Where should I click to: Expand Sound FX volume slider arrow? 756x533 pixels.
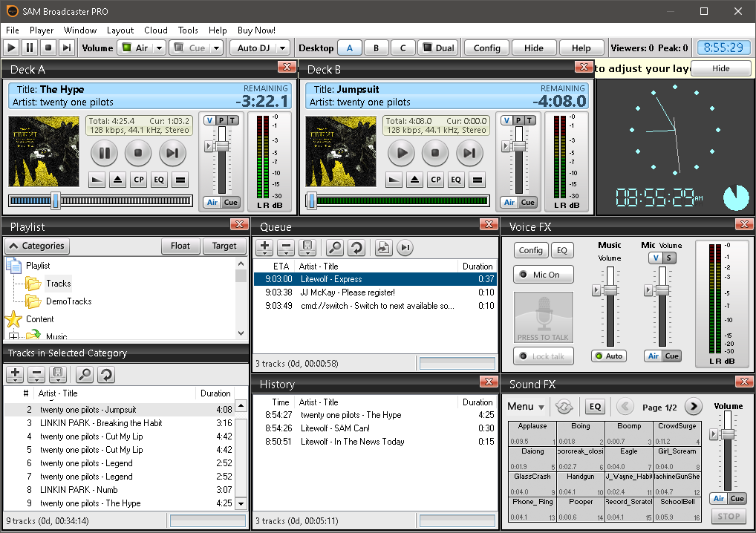[x=714, y=434]
